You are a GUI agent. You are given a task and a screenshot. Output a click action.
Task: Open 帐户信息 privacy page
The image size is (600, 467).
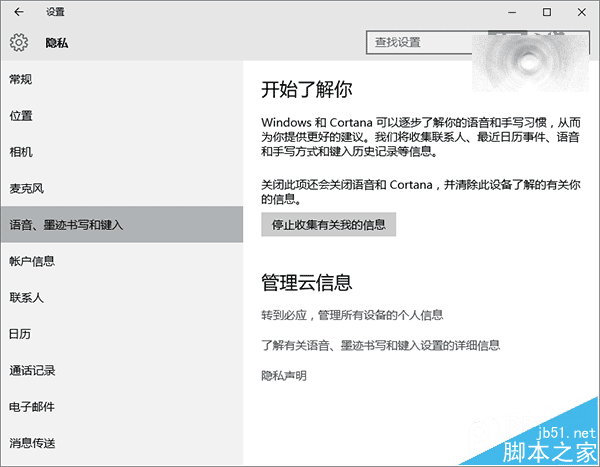pos(32,261)
